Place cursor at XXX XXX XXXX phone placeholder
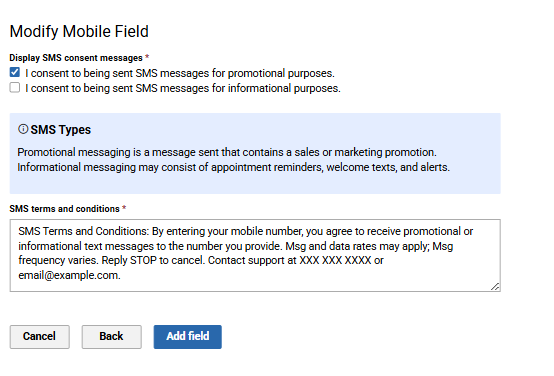Screen dimensions: 554x376 [x=335, y=260]
